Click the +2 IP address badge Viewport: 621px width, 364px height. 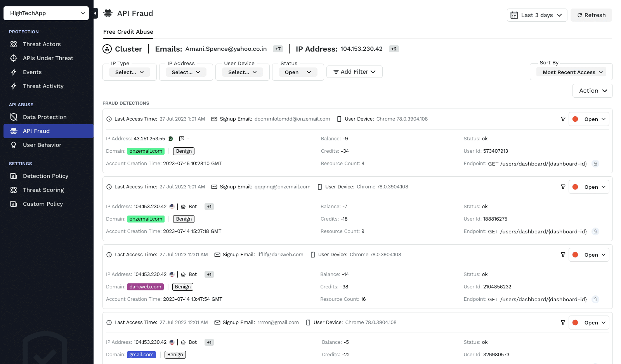coord(394,49)
